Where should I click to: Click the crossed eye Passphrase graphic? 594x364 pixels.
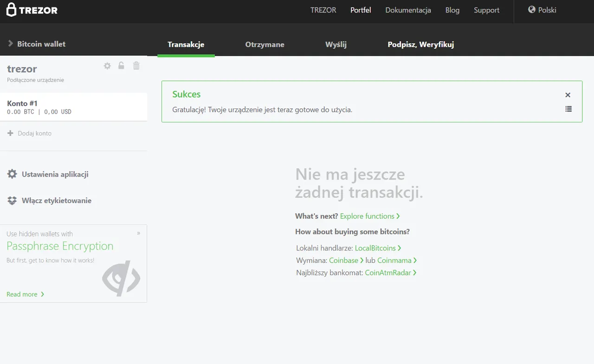click(x=121, y=278)
